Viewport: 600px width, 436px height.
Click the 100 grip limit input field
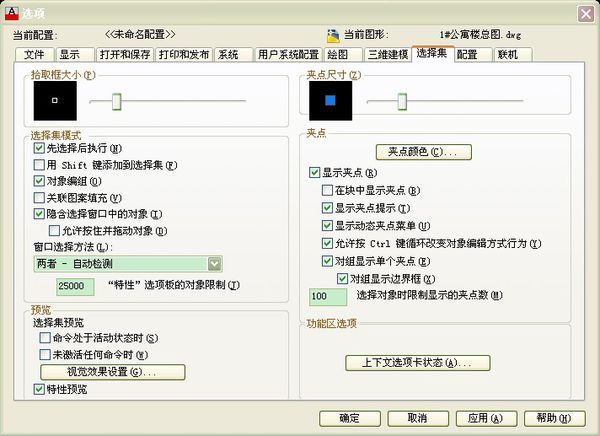tap(328, 297)
